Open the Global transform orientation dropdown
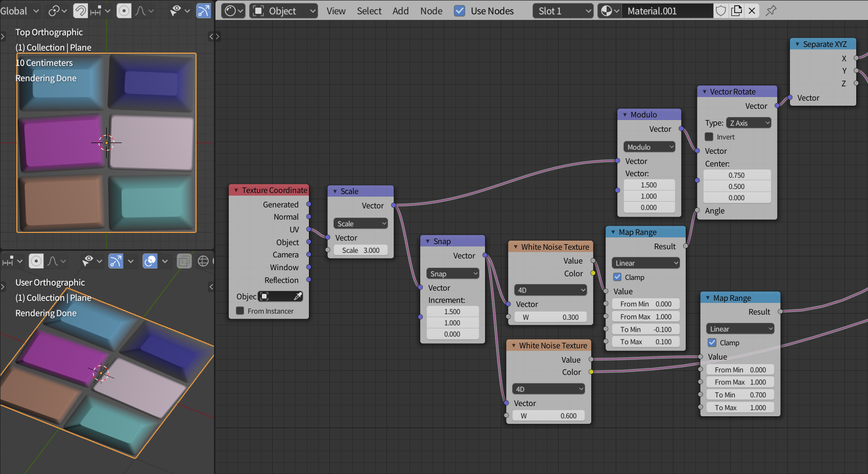Viewport: 868px width, 474px height. [x=20, y=10]
